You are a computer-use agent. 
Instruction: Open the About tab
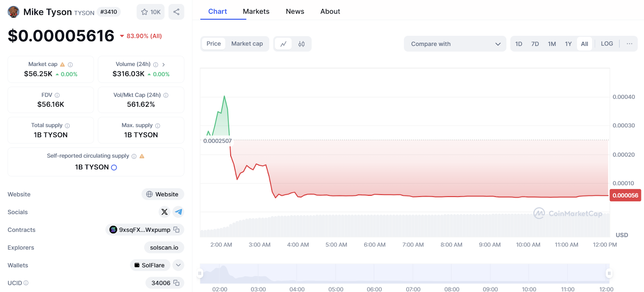point(330,11)
